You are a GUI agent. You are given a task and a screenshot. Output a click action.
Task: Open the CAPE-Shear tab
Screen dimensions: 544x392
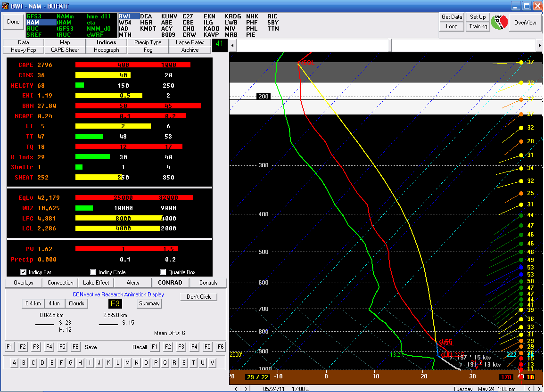pos(65,50)
